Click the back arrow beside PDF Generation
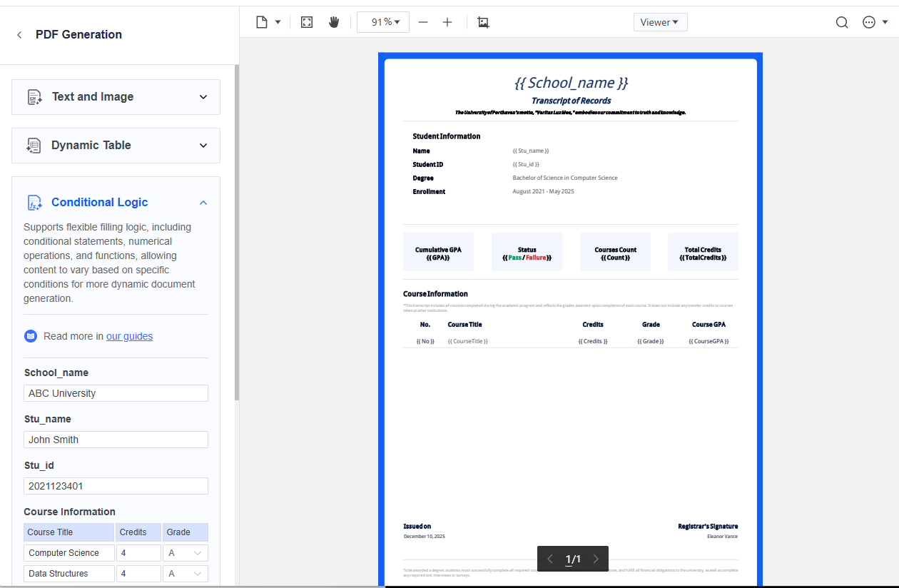This screenshot has height=588, width=899. [x=19, y=34]
